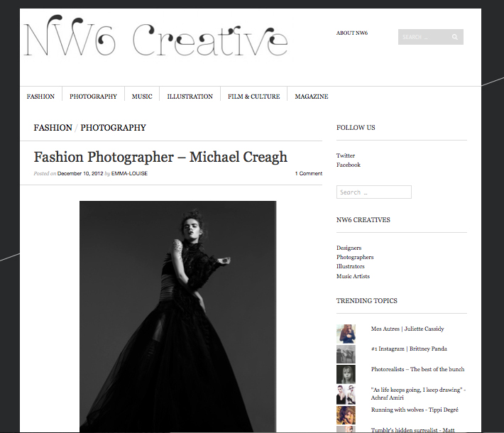Focus the sidebar Search input field
Image resolution: width=504 pixels, height=433 pixels.
[x=373, y=192]
